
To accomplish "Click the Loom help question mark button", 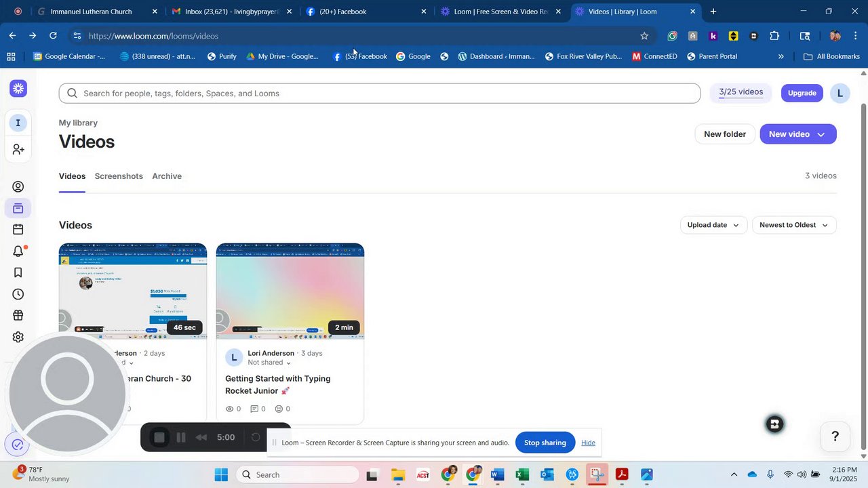I will tap(835, 436).
